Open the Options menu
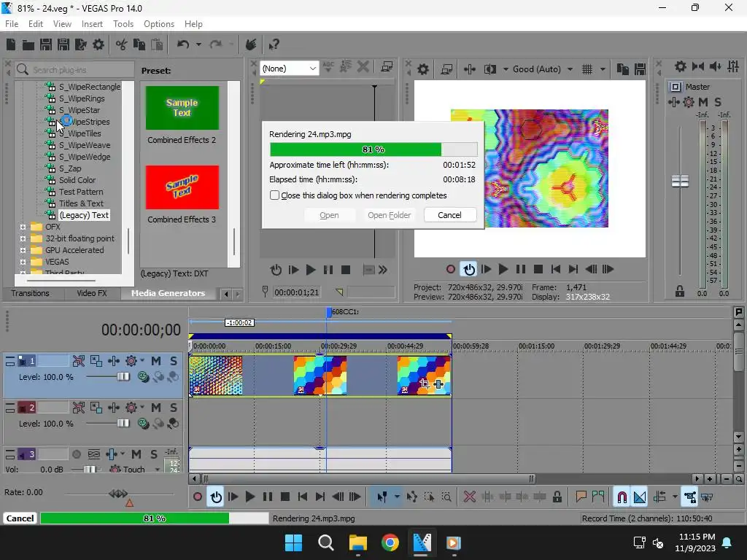This screenshot has height=560, width=747. pos(158,24)
